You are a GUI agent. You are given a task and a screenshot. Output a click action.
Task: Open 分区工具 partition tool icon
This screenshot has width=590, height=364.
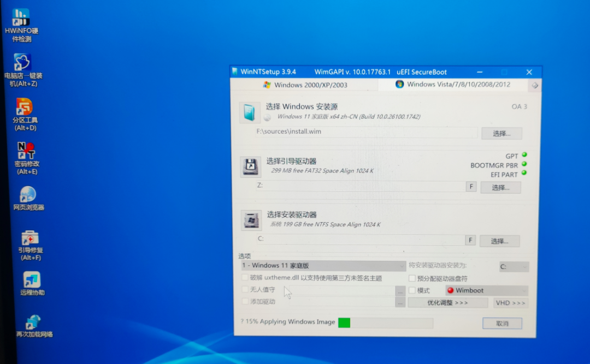pos(25,107)
